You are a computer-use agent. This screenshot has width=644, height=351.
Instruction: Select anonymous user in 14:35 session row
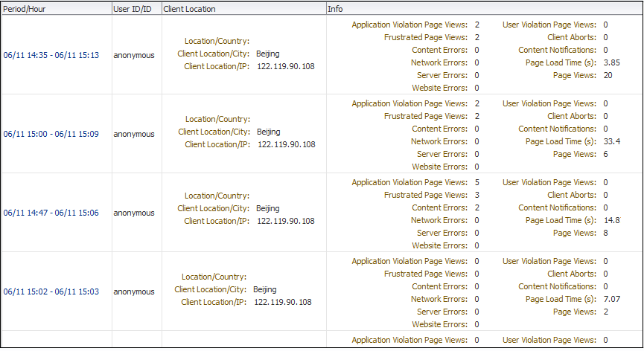click(x=134, y=55)
